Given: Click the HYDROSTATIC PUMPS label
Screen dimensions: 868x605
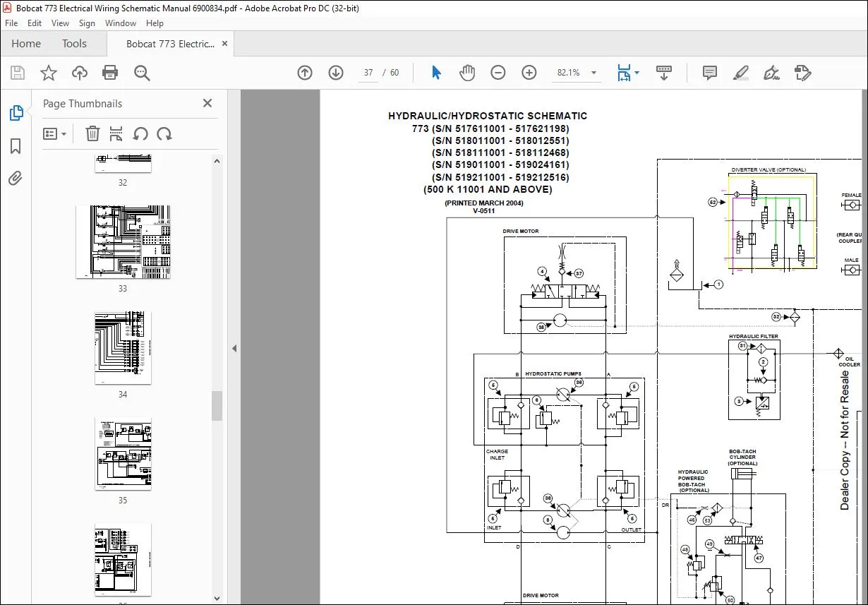Looking at the screenshot, I should pyautogui.click(x=553, y=374).
